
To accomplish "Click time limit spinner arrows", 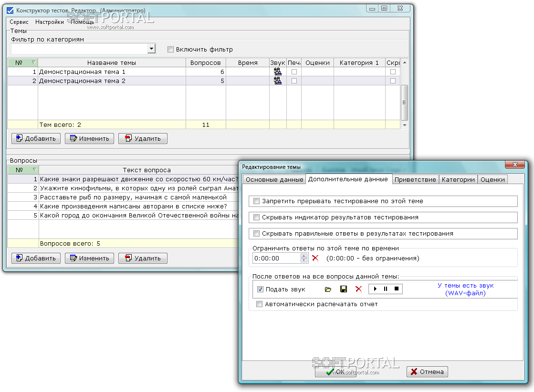I will (x=304, y=258).
